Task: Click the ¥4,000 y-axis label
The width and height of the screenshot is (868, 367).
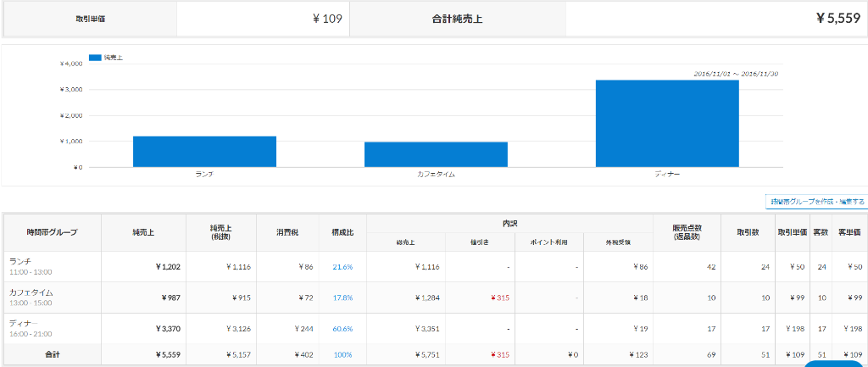Action: tap(71, 64)
